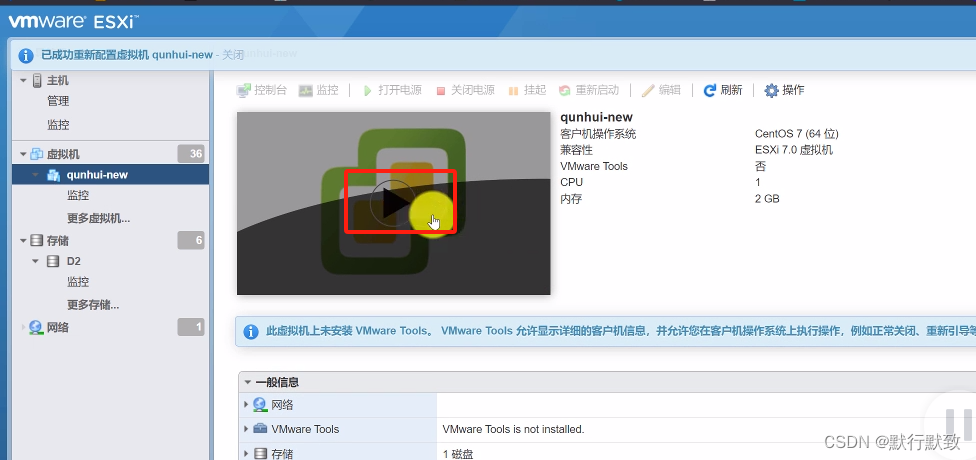This screenshot has width=976, height=460.
Task: Click the 存储 disk icon in 一般信息
Action: click(x=260, y=453)
